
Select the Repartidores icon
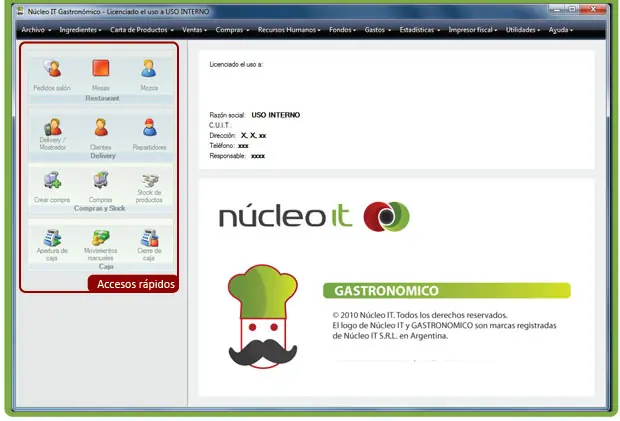(x=149, y=127)
